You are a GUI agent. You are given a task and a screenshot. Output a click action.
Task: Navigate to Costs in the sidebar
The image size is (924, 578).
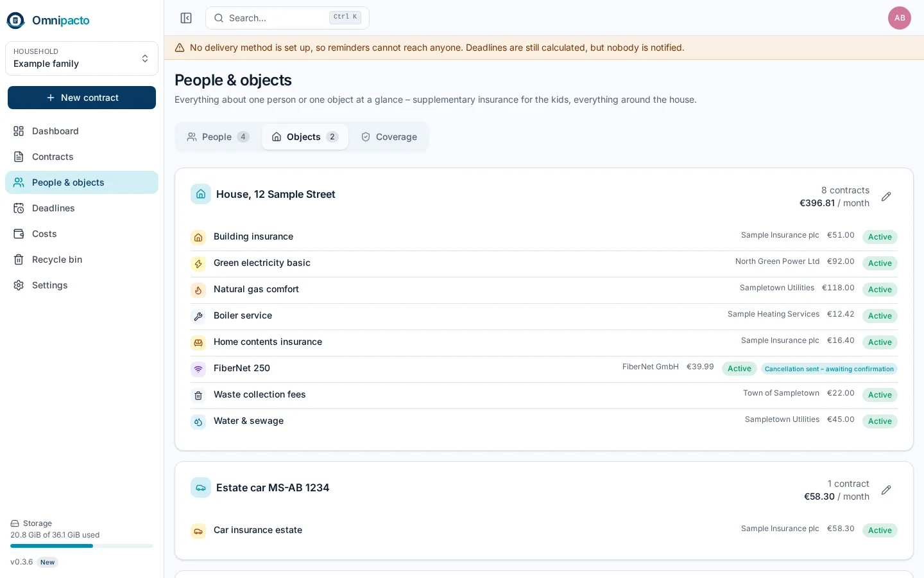(81, 234)
